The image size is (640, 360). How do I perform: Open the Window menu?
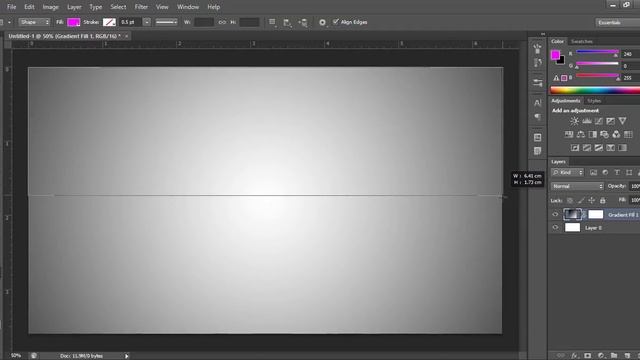point(188,7)
